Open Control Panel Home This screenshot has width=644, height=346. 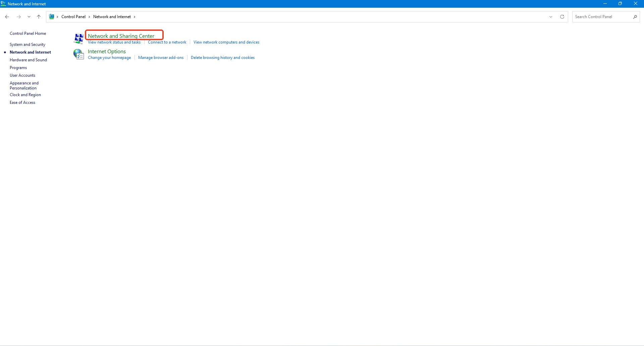point(28,33)
